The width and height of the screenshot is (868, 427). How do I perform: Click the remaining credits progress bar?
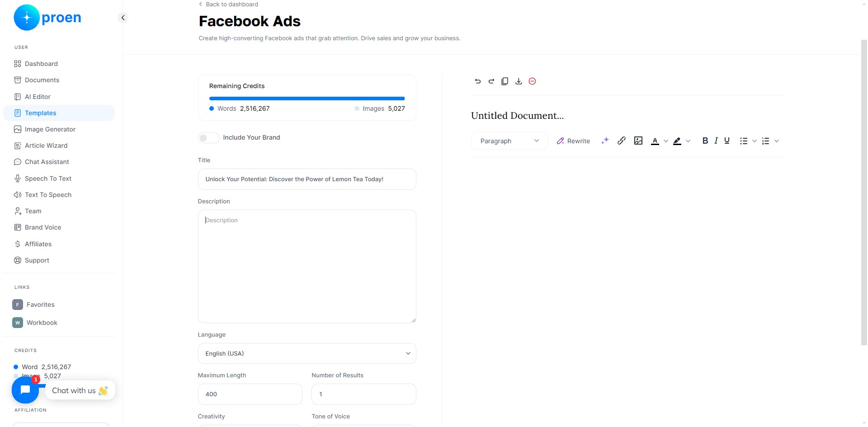click(x=307, y=99)
